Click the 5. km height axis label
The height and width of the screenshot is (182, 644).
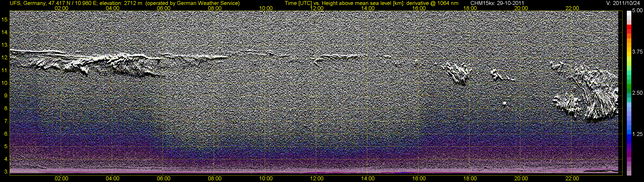(x=6, y=147)
